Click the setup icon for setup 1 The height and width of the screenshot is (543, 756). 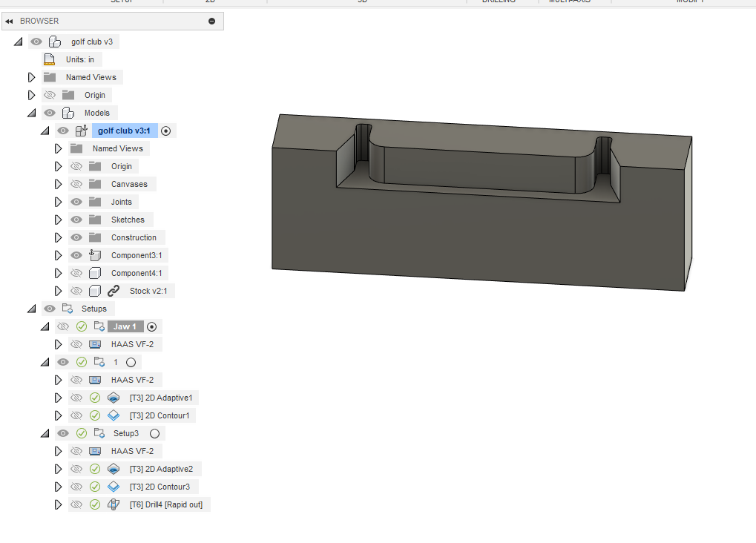coord(99,362)
